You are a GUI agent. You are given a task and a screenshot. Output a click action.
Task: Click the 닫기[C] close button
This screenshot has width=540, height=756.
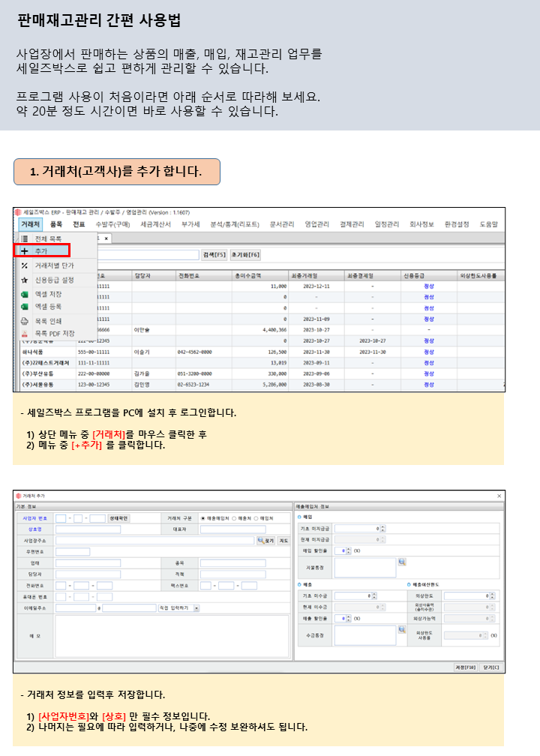pos(491,667)
